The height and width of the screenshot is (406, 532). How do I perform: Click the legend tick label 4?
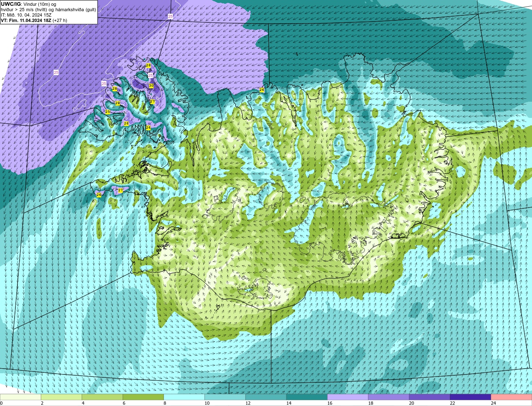coord(82,403)
